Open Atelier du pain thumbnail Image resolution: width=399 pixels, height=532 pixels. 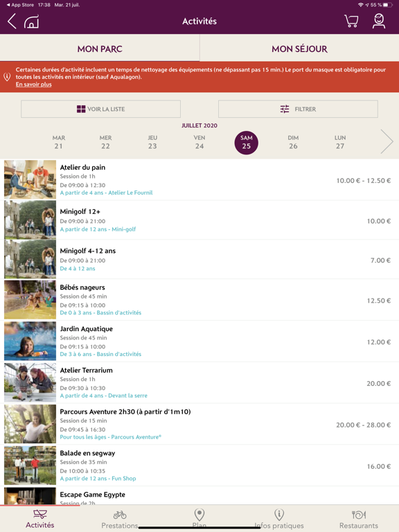(x=30, y=179)
